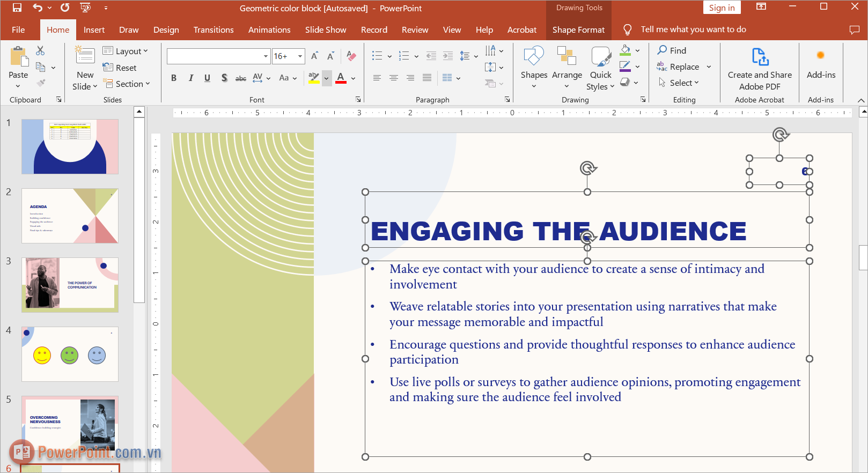
Task: Create and Share Adobe PDF
Action: [760, 69]
